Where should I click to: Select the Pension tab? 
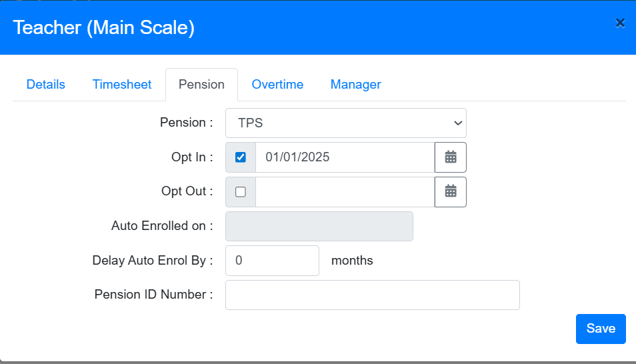pos(201,85)
